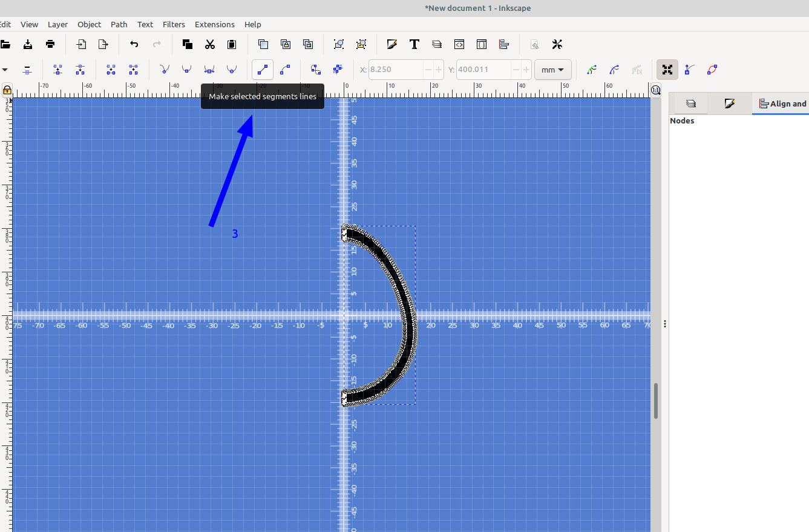Viewport: 809px width, 532px height.
Task: Click Edit mask path icon (blue curve)
Action: coord(614,70)
